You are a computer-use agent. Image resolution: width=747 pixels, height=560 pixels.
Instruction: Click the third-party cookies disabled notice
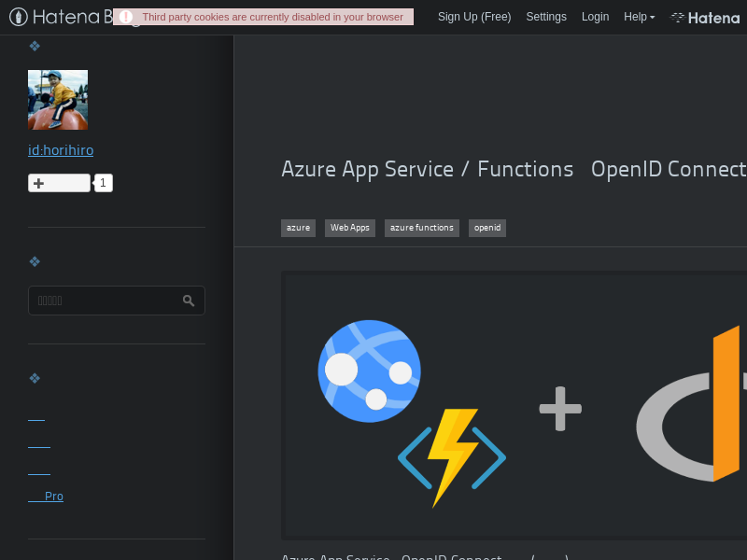(x=263, y=17)
